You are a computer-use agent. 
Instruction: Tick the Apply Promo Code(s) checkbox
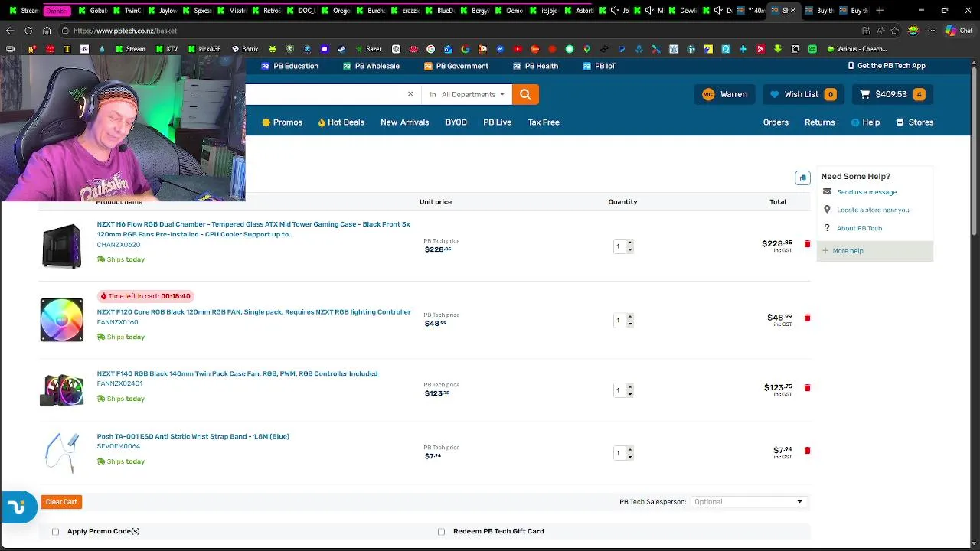55,531
